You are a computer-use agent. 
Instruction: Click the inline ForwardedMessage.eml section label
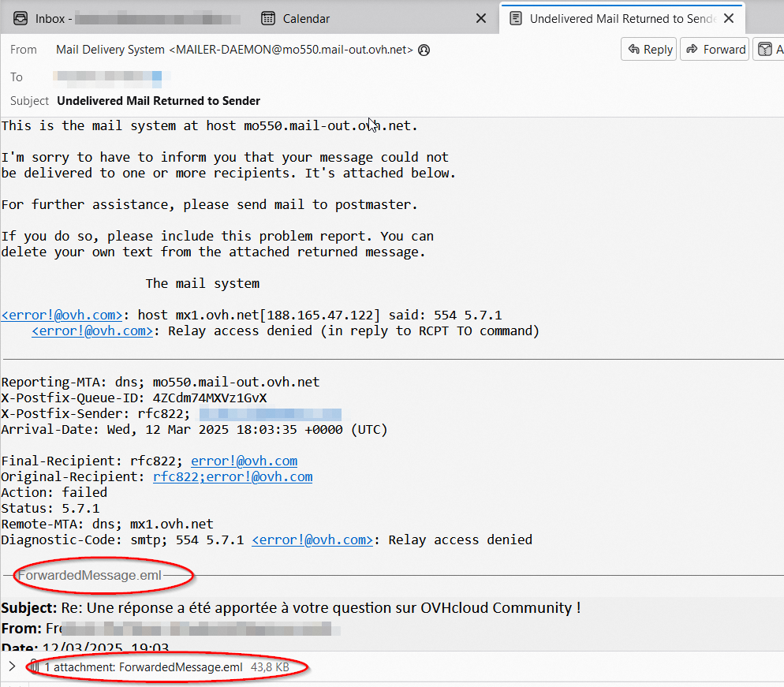tap(89, 576)
